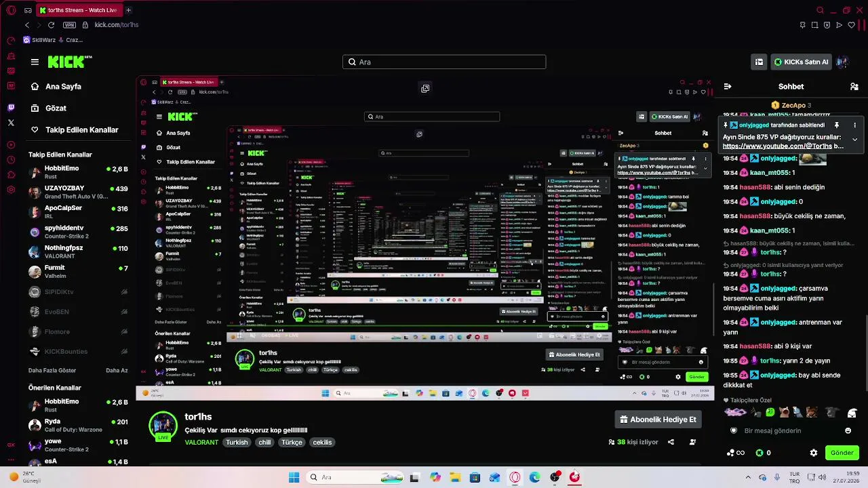The height and width of the screenshot is (488, 868).
Task: Show hidden system tray icons
Action: pos(748,477)
